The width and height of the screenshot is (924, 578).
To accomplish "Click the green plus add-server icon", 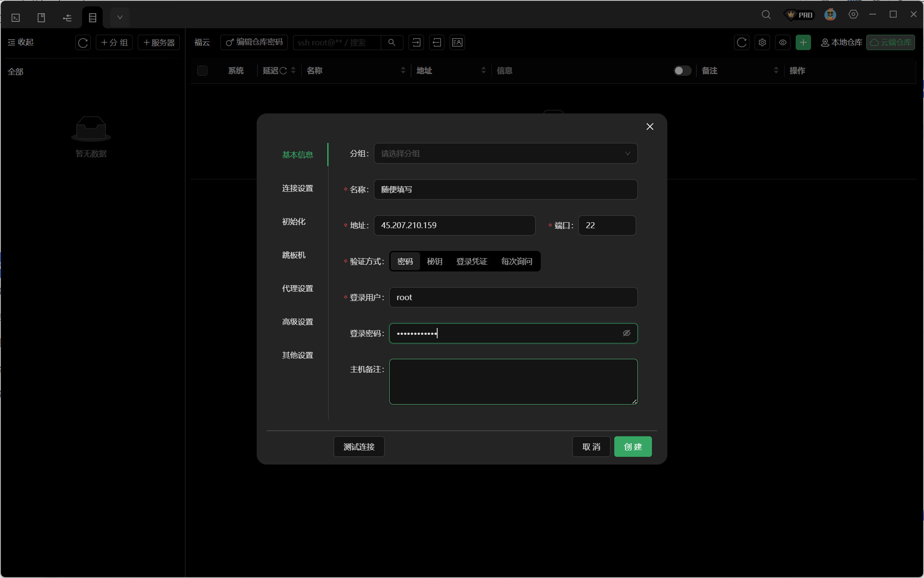I will [x=803, y=42].
